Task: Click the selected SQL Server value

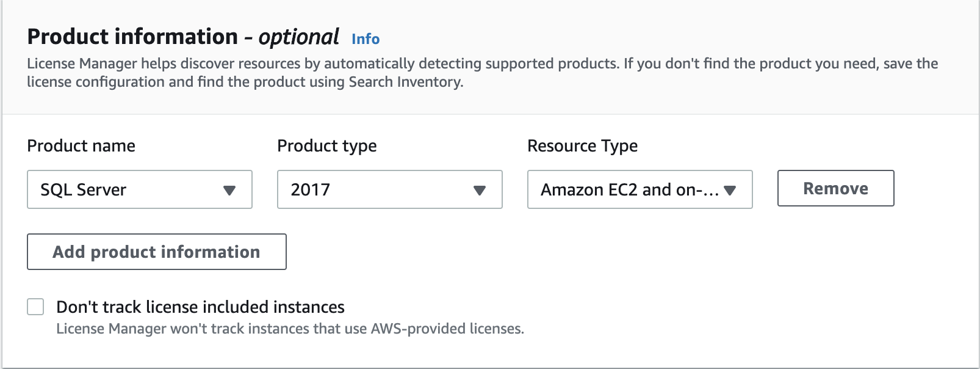Action: pyautogui.click(x=84, y=190)
